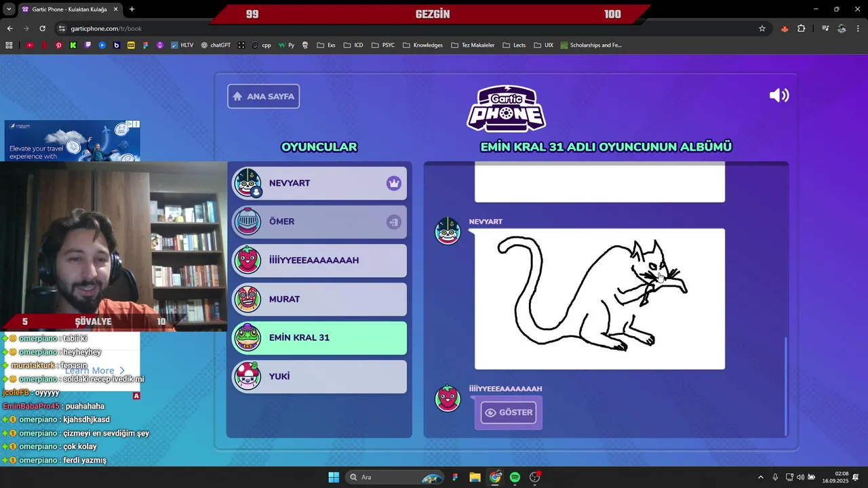The height and width of the screenshot is (488, 868).
Task: Close the Gartic Phone browser tab
Action: [x=115, y=9]
